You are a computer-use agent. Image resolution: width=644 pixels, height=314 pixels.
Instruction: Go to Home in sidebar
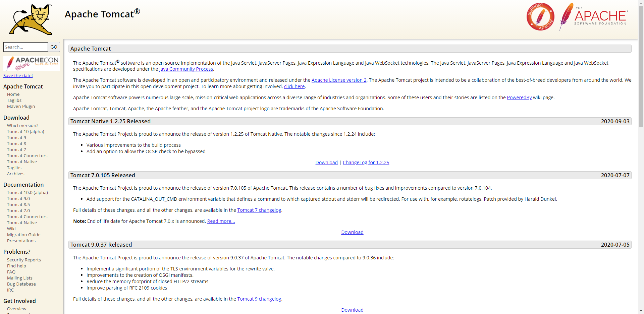[13, 95]
